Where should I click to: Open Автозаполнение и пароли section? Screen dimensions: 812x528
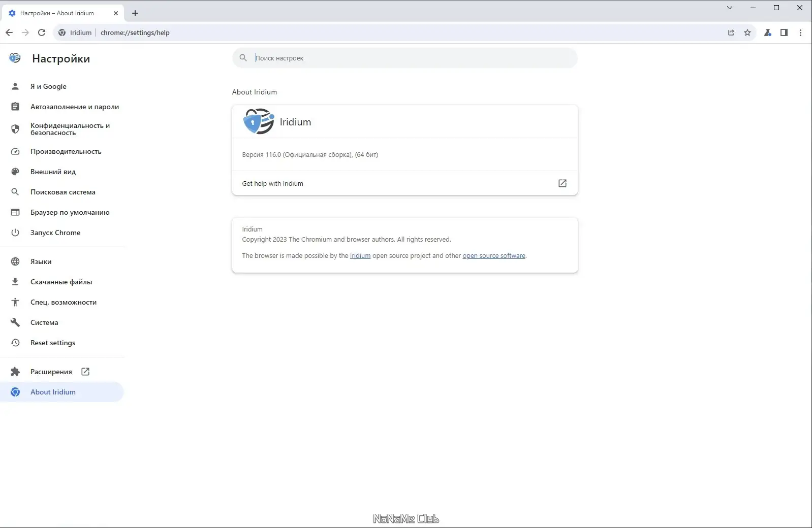(x=62, y=107)
